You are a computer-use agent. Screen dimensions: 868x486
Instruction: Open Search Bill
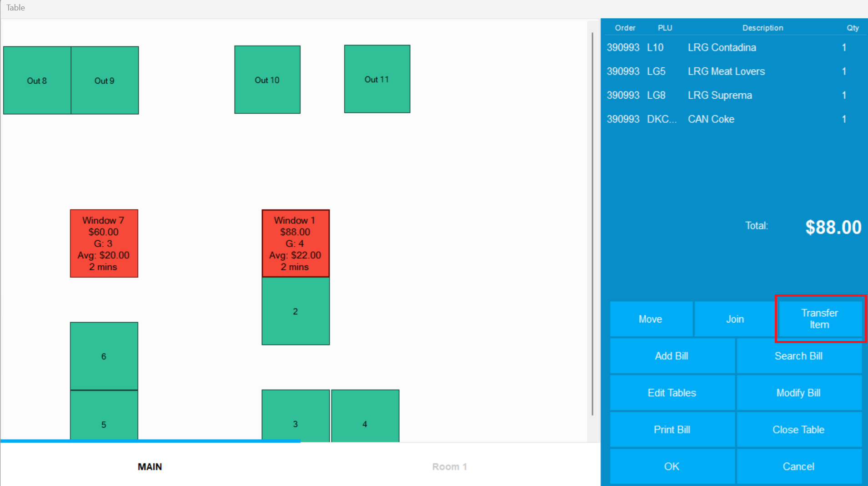point(798,356)
